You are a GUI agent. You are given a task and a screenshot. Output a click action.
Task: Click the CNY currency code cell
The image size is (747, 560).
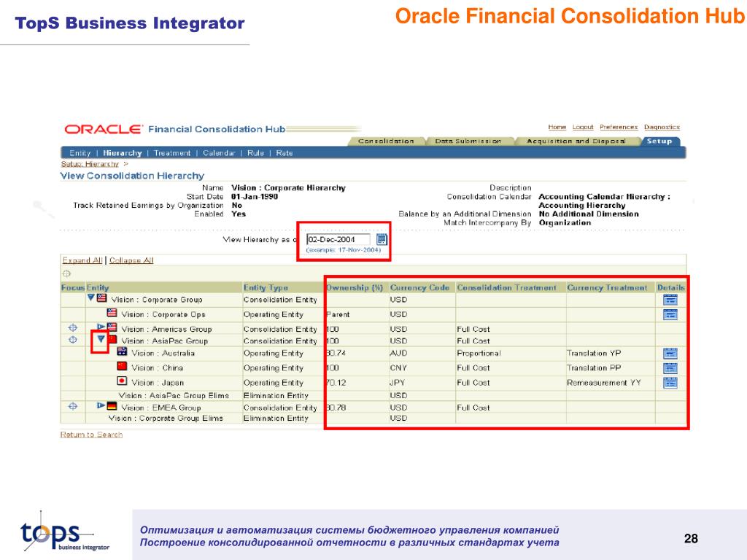398,368
